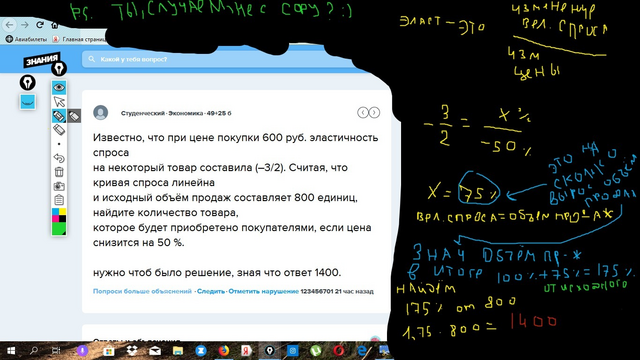The image size is (640, 360).
Task: Click the pen nib circle above the toolbar
Action: 59,68
